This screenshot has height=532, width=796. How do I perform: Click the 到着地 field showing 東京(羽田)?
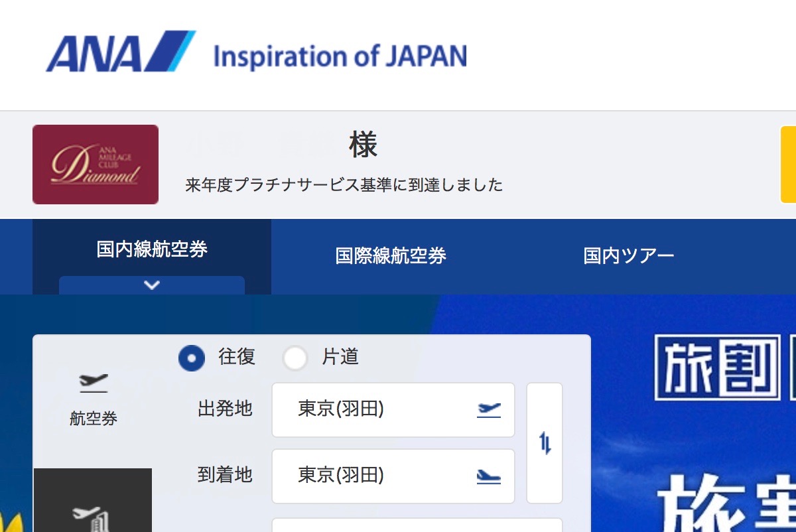pos(393,476)
